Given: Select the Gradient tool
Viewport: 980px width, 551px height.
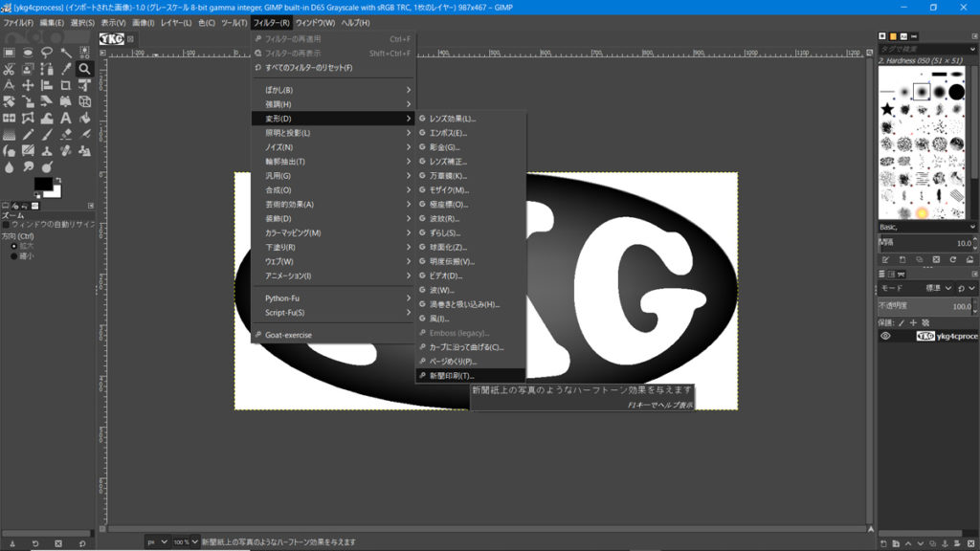Looking at the screenshot, I should click(x=9, y=134).
